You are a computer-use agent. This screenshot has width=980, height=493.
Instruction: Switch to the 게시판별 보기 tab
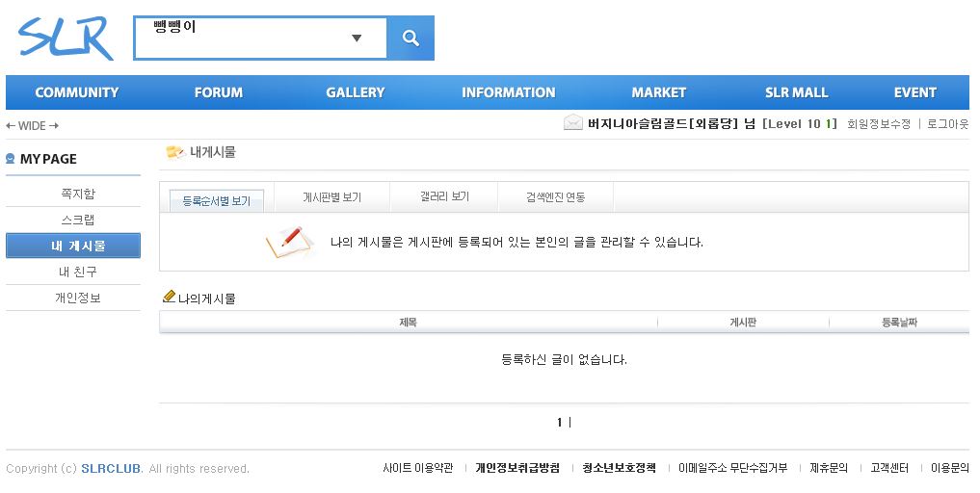[331, 197]
